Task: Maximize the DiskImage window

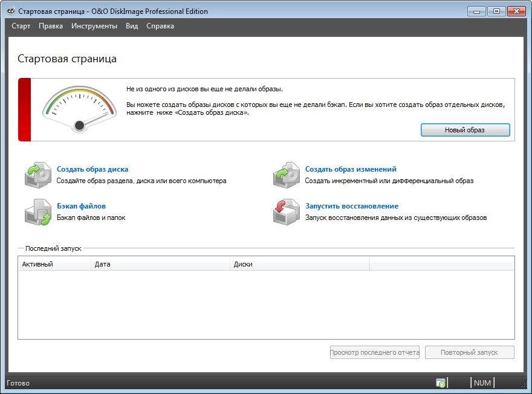Action: tap(496, 11)
